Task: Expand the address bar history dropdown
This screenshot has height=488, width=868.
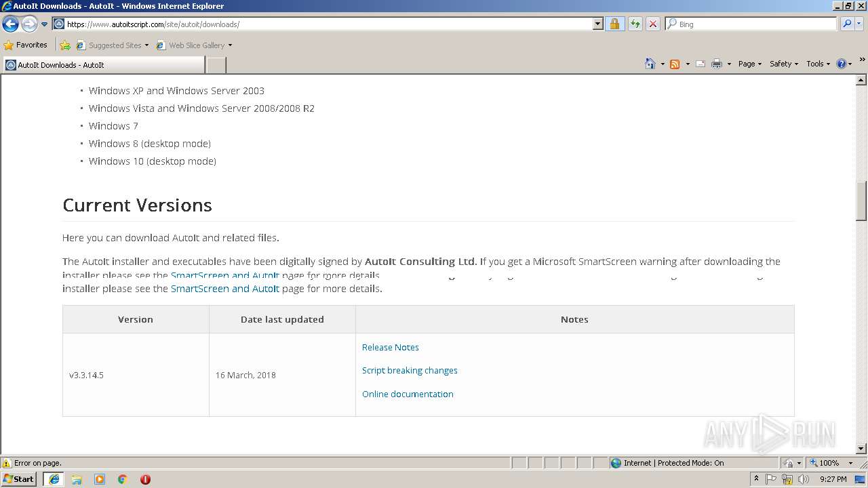Action: [597, 24]
